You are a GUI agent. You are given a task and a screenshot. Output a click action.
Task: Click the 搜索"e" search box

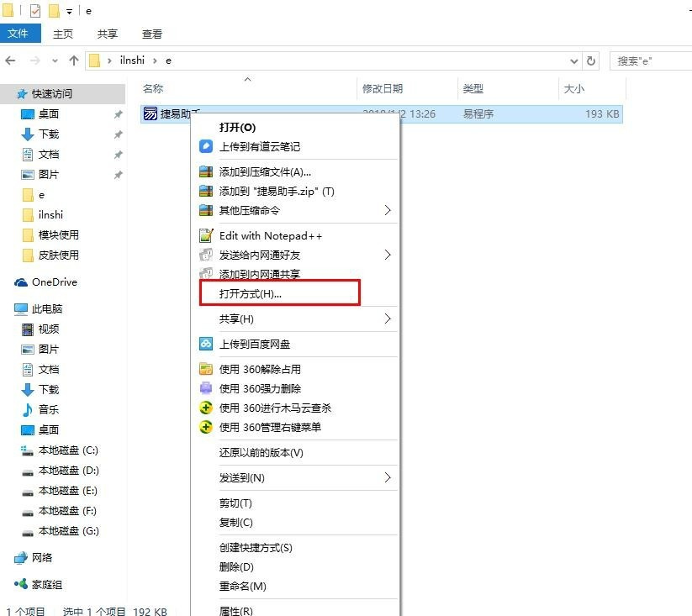651,61
